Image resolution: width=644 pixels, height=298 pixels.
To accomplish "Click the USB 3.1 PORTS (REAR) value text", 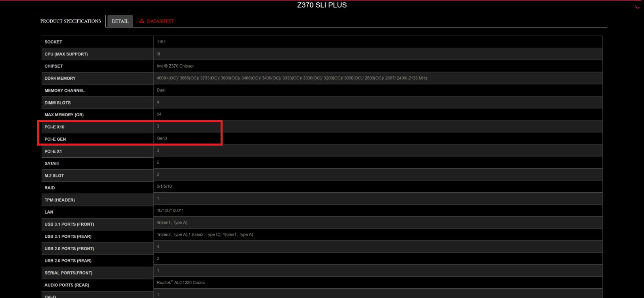I will click(205, 234).
